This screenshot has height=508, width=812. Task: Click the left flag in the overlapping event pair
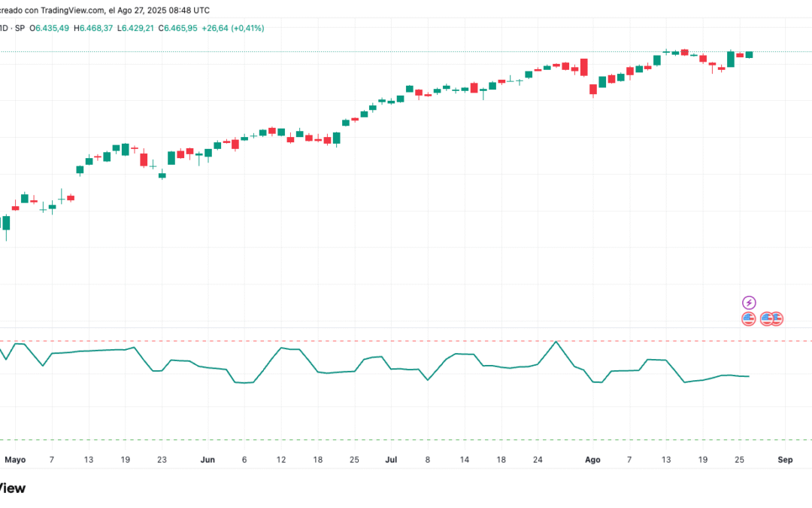click(765, 318)
